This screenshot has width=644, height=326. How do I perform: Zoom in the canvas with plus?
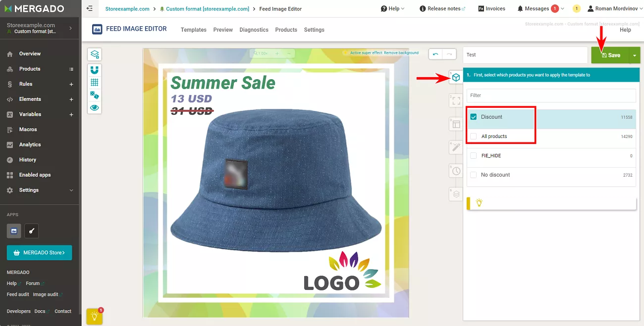(277, 53)
